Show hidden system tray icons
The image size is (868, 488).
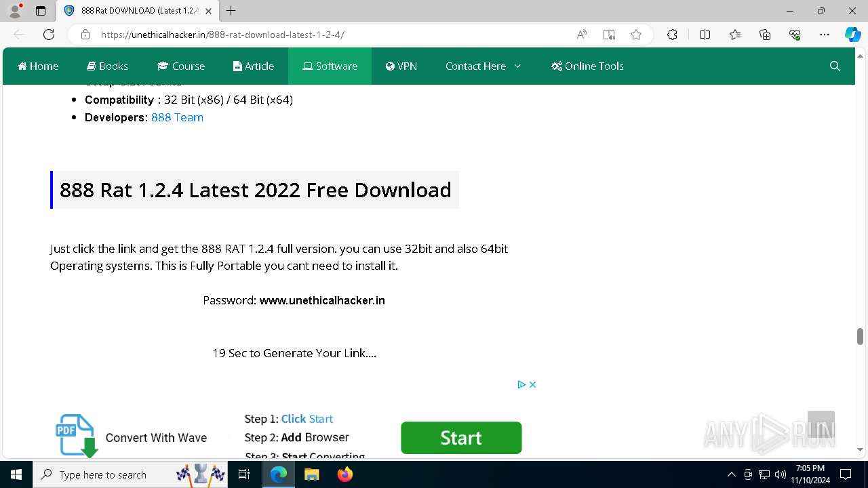[731, 474]
